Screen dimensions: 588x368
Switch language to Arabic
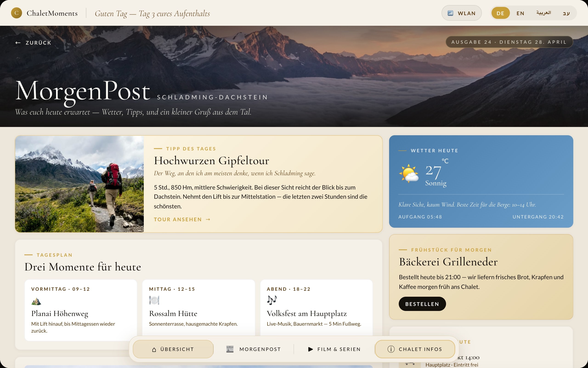point(544,13)
